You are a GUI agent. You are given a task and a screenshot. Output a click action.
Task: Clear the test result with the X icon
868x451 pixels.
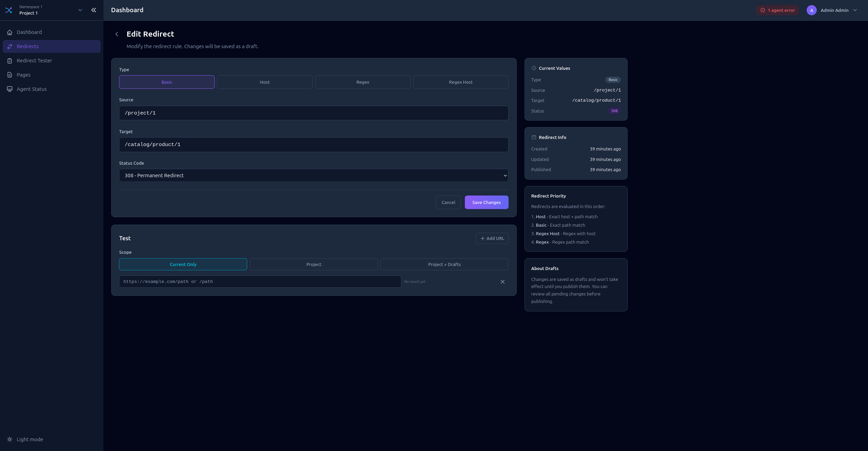tap(502, 282)
